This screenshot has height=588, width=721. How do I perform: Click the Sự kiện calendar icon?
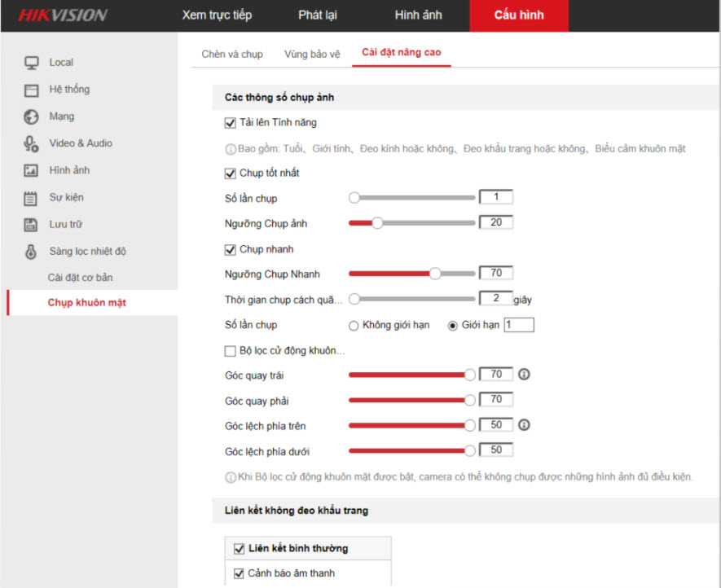(32, 197)
